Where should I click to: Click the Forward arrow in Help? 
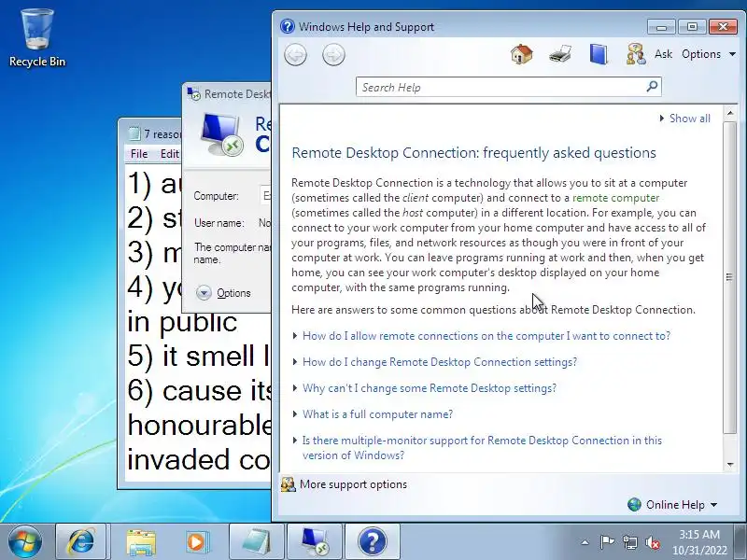[333, 55]
